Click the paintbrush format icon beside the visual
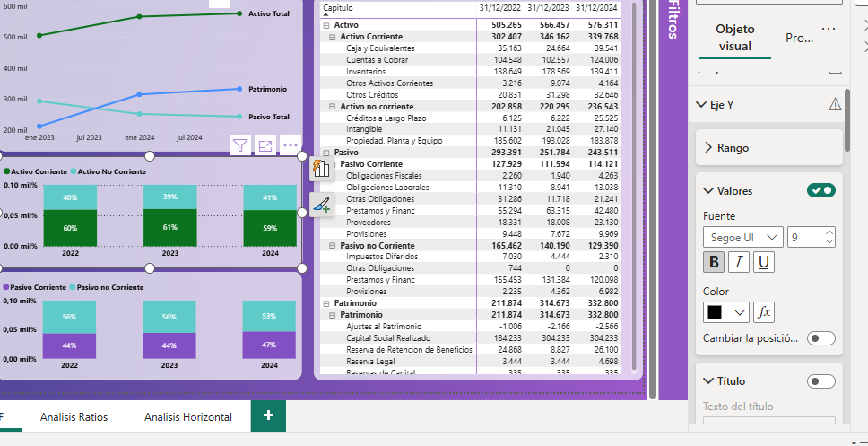 (322, 206)
